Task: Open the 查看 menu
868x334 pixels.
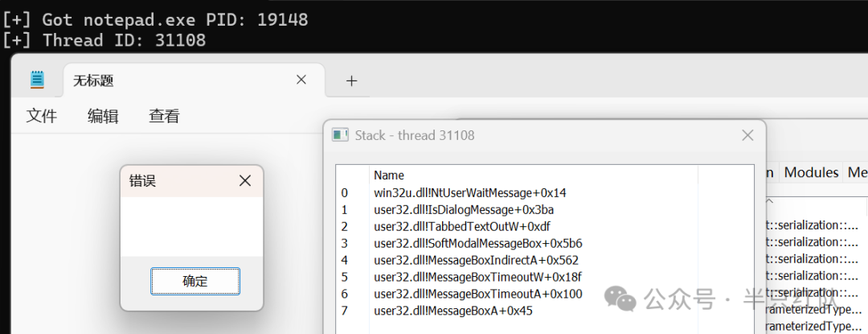Action: click(x=165, y=117)
